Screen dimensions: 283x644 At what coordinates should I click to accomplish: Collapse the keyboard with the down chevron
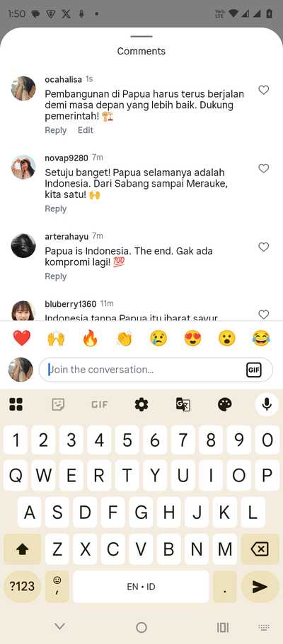pyautogui.click(x=60, y=626)
